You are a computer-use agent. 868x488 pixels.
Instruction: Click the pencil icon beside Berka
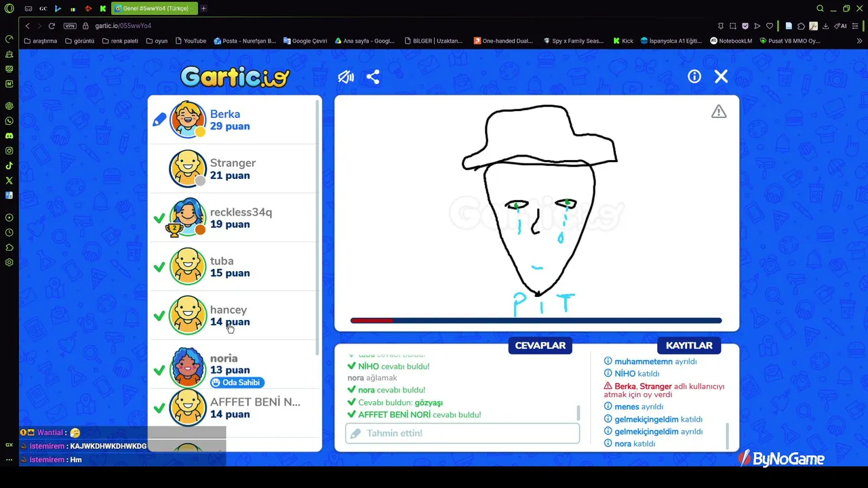[159, 120]
